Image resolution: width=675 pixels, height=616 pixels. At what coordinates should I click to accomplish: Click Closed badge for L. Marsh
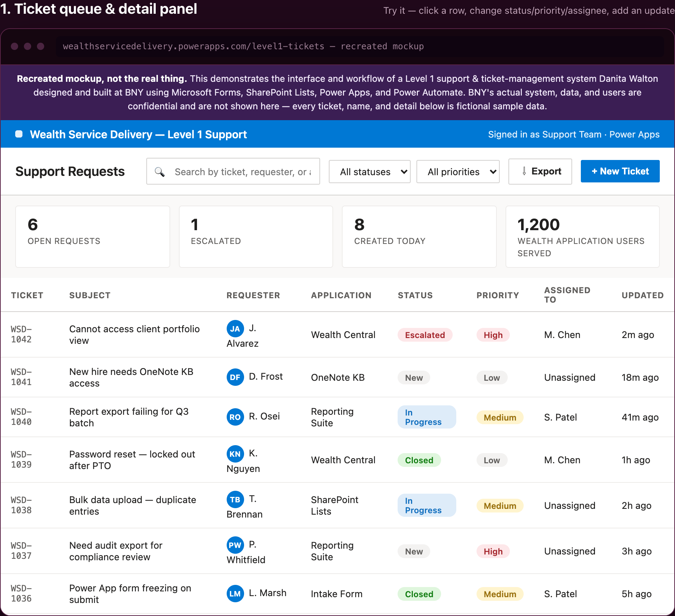coord(419,594)
